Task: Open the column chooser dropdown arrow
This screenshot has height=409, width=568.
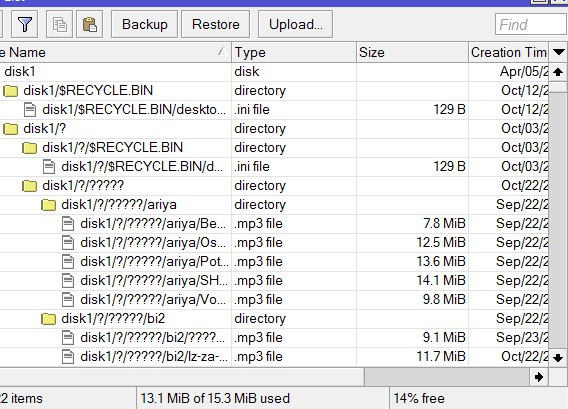Action: click(x=558, y=53)
